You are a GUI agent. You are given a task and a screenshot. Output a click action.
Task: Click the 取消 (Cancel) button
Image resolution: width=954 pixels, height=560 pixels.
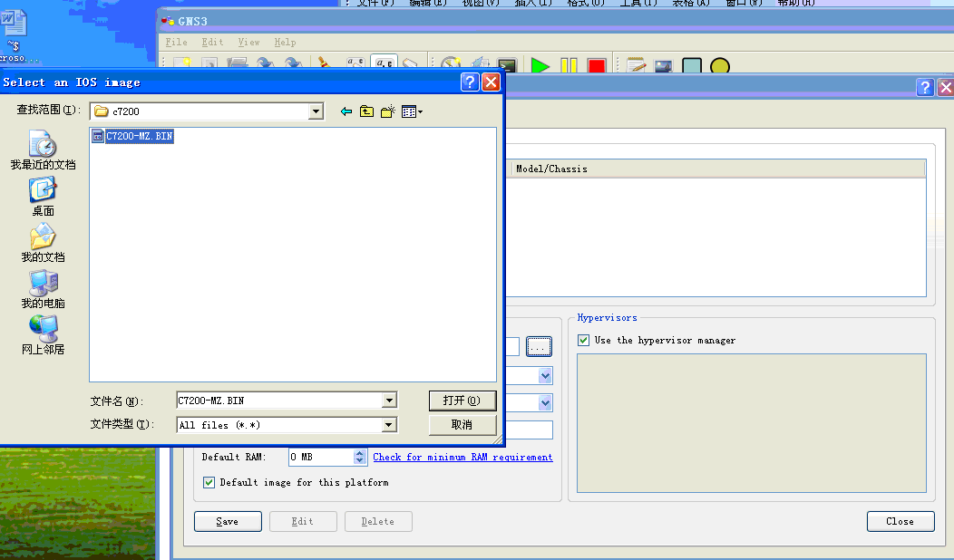[462, 424]
